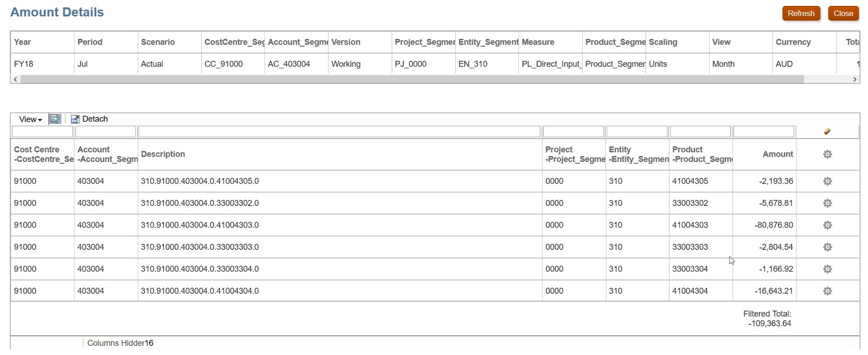The image size is (868, 355).
Task: Click the Description filter input field
Action: coord(339,132)
